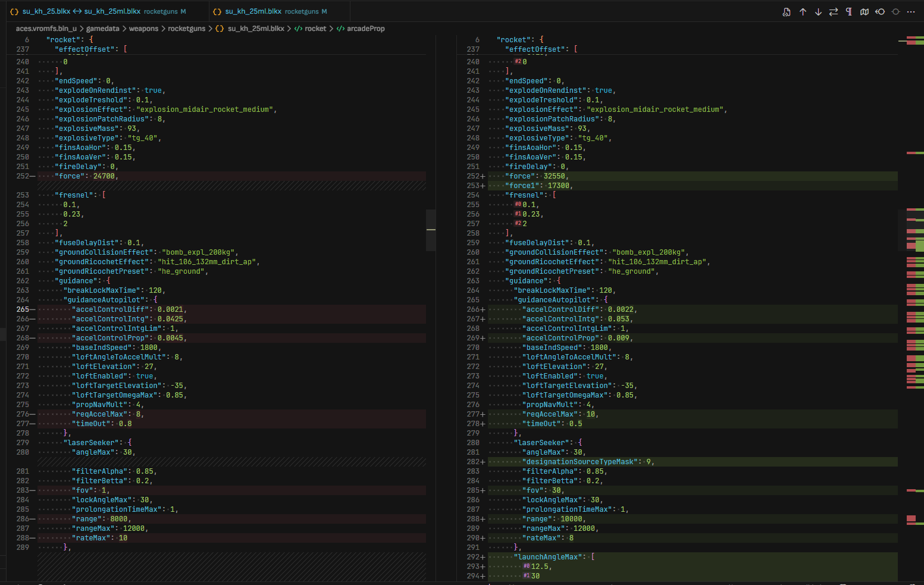Swap left and right diff sides
Screen dimensions: 924x585
tap(834, 12)
